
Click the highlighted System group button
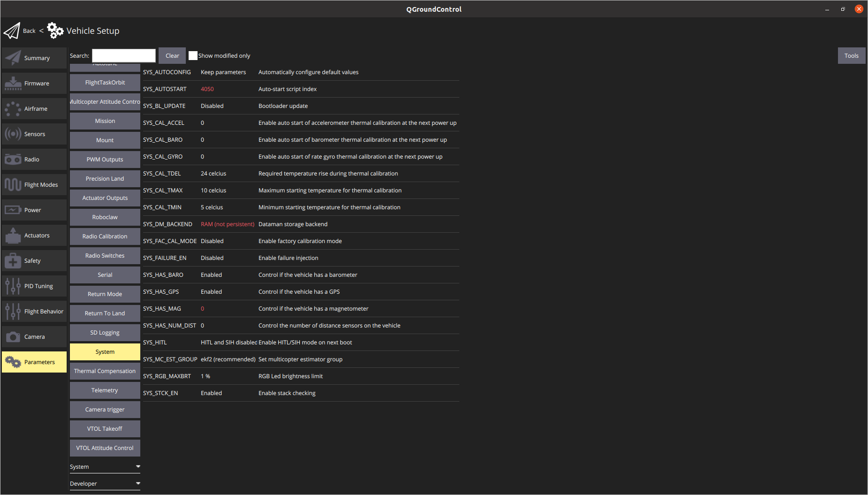point(105,352)
